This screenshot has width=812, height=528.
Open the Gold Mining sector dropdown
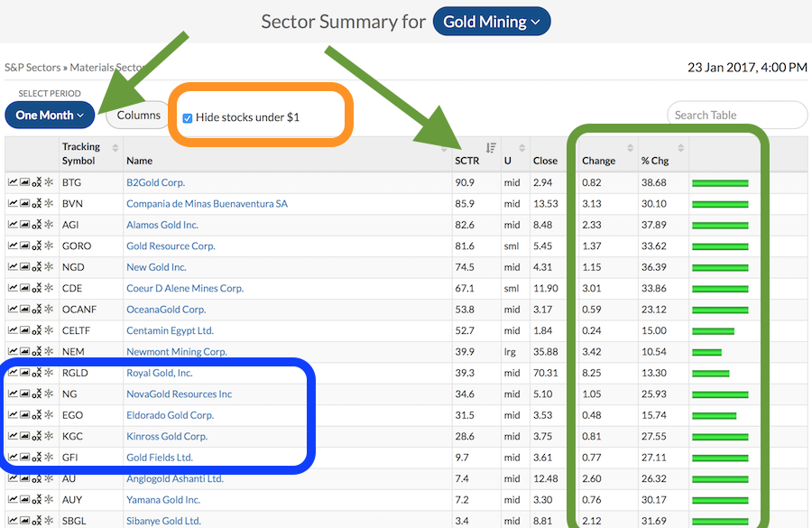pyautogui.click(x=491, y=22)
